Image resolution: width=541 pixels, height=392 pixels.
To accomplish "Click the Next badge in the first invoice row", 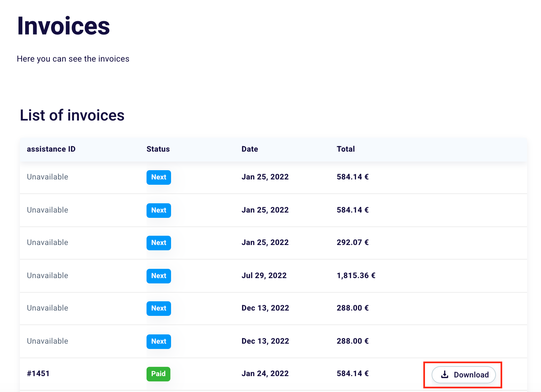I will (x=158, y=177).
